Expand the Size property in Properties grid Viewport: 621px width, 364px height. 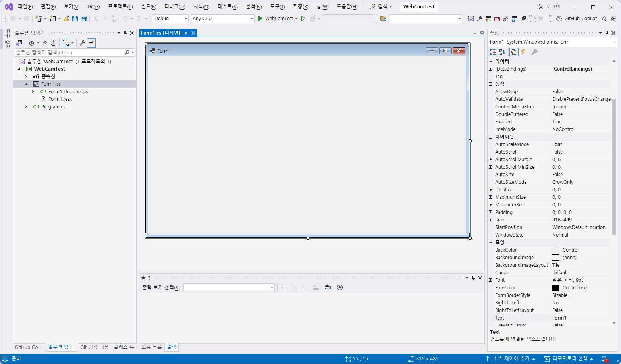coord(491,220)
